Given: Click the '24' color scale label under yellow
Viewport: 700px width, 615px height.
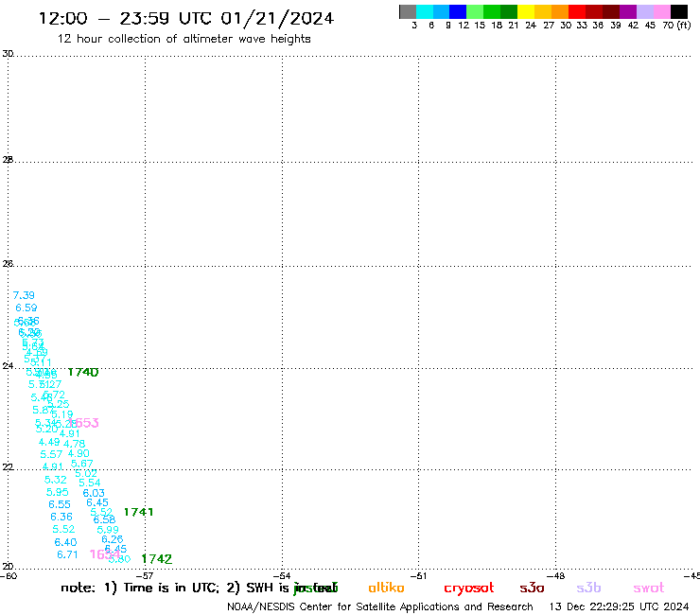Looking at the screenshot, I should coord(531,26).
